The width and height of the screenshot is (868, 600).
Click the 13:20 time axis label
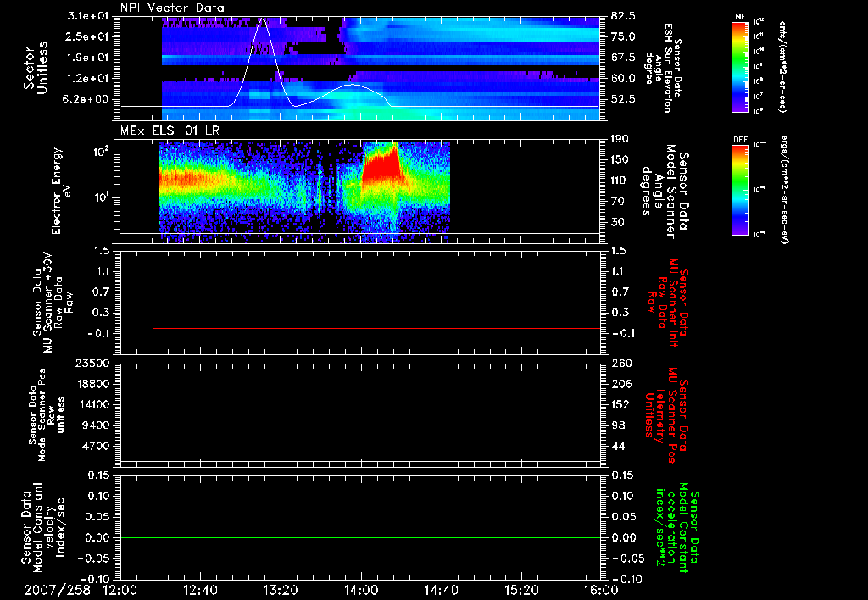(x=281, y=590)
